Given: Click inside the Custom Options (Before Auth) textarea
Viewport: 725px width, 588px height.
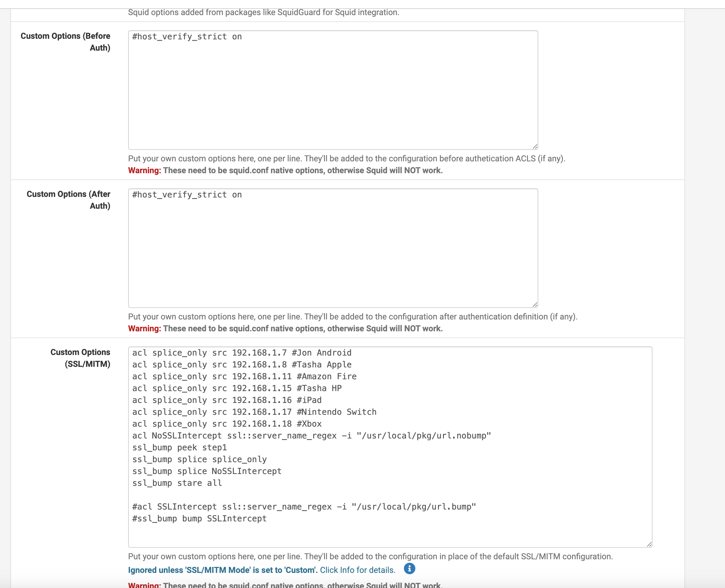Looking at the screenshot, I should pyautogui.click(x=333, y=90).
